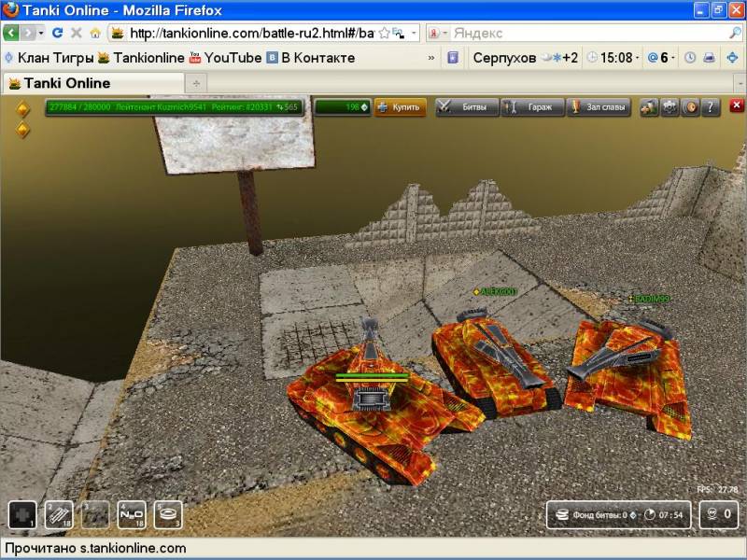Activate double armor supply slot 2

click(59, 515)
